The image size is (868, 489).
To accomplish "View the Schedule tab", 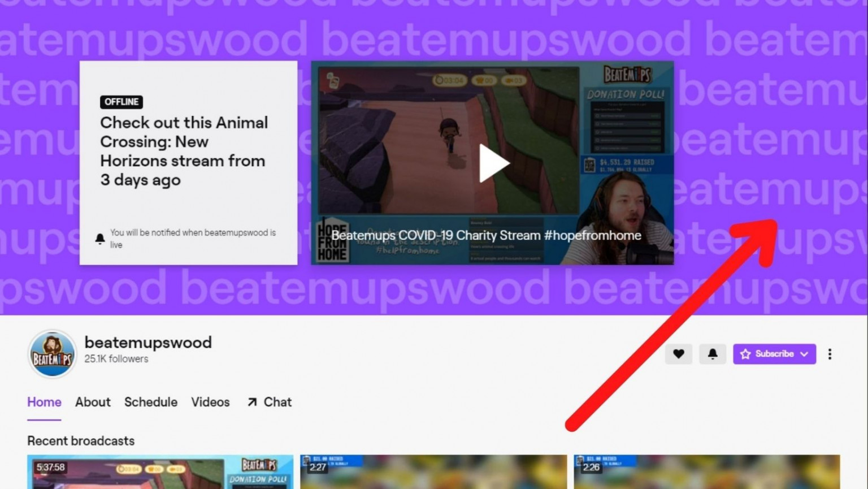I will 151,402.
